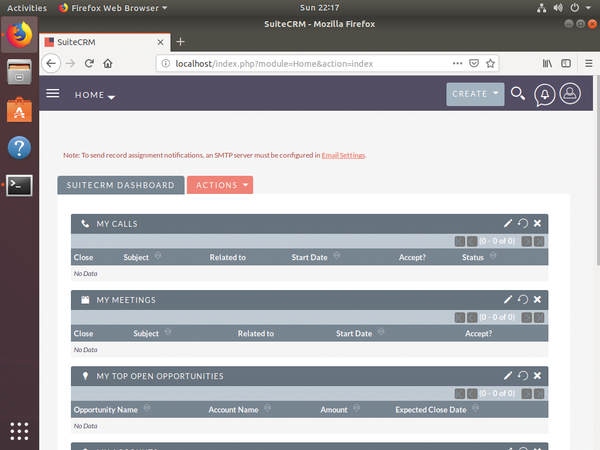
Task: Go to first page in My Calls
Action: [x=460, y=241]
